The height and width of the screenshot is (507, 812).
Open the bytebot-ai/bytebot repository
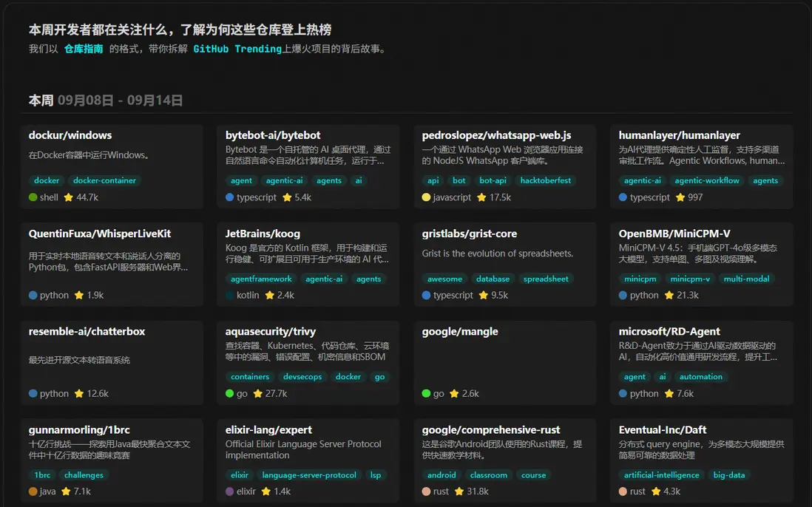(273, 135)
